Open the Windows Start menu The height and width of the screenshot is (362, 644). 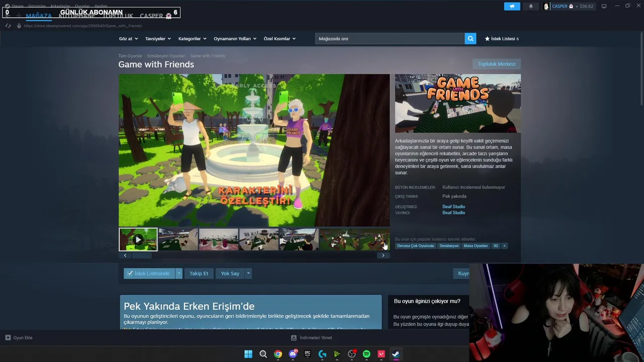248,354
